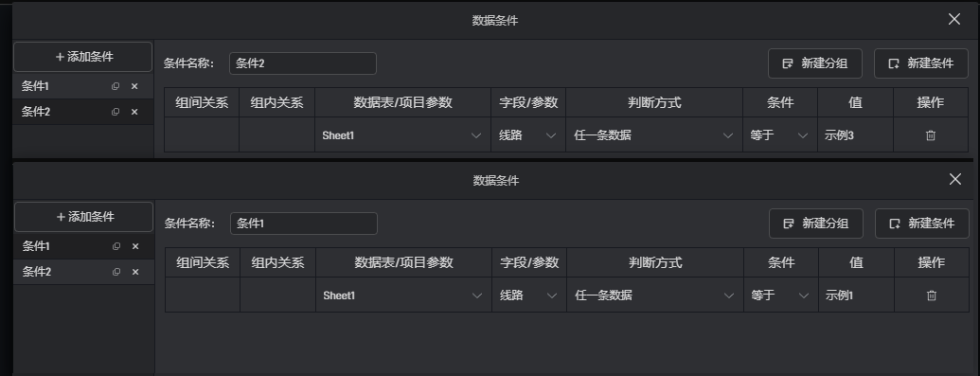
Task: Duplicate 条件1 in the dialog editing 条件2
Action: [x=115, y=86]
